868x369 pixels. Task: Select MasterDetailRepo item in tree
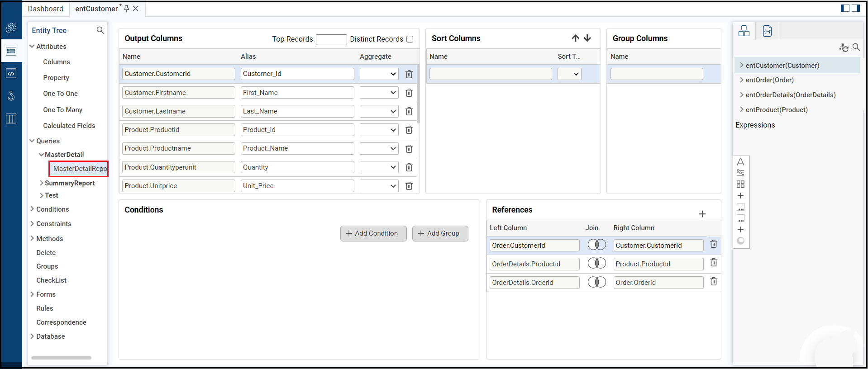point(80,169)
